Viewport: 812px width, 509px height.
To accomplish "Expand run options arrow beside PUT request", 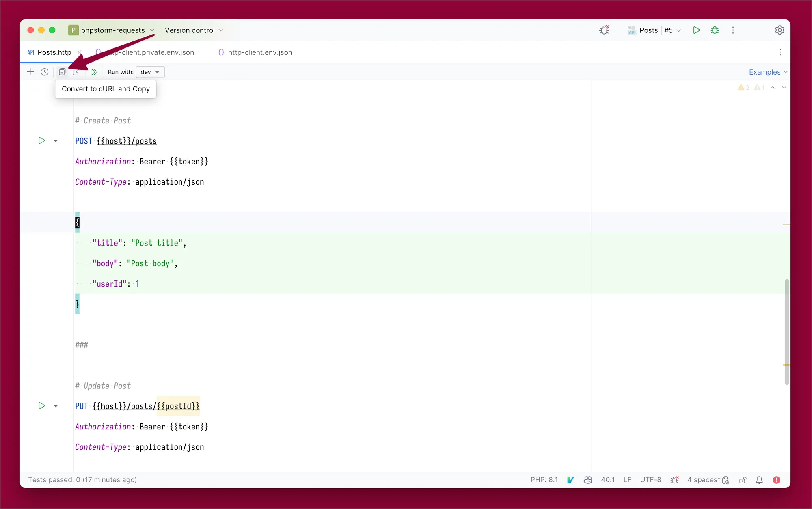I will [56, 406].
